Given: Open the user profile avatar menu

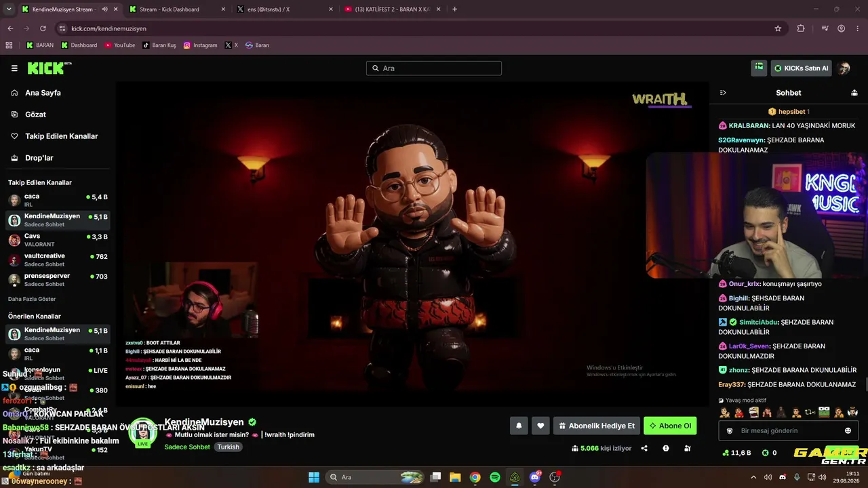Looking at the screenshot, I should (844, 68).
